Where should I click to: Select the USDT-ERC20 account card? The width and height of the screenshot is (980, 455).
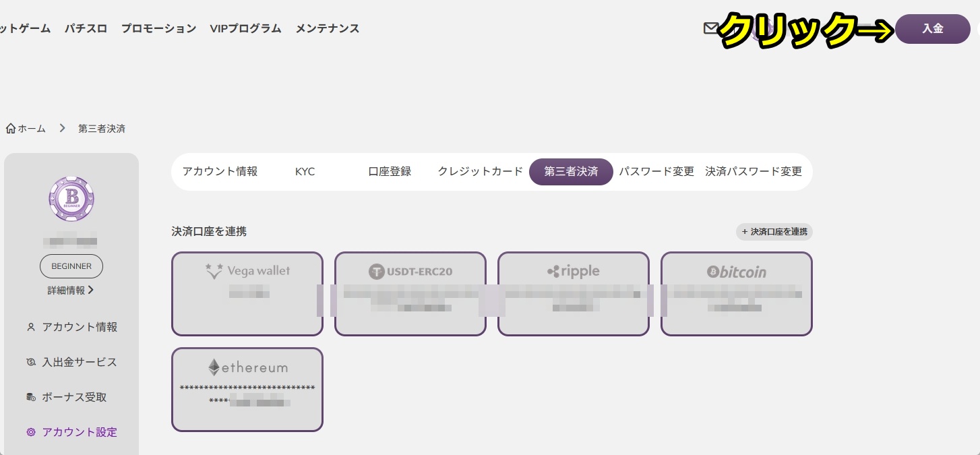point(410,294)
